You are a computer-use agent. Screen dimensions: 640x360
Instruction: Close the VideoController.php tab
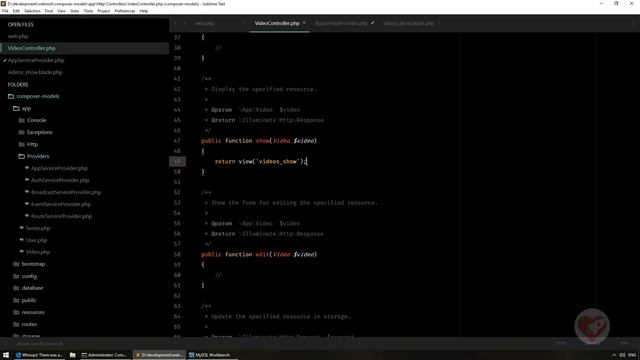304,23
